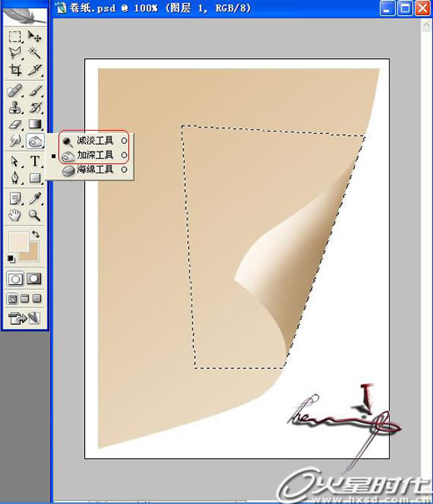The height and width of the screenshot is (504, 433).
Task: Choose 减淡工具 from the flyout menu
Action: tap(94, 141)
